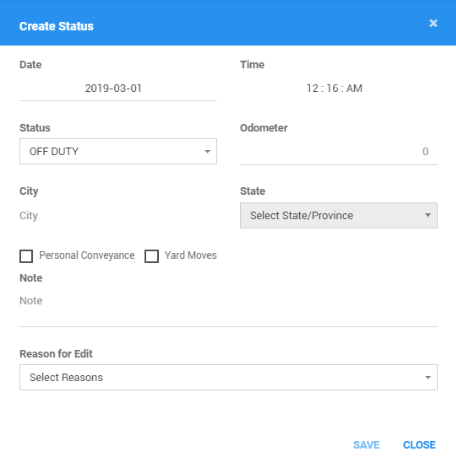Viewport: 456px width, 468px height.
Task: Close the Create Status dialog with X icon
Action: 433,23
